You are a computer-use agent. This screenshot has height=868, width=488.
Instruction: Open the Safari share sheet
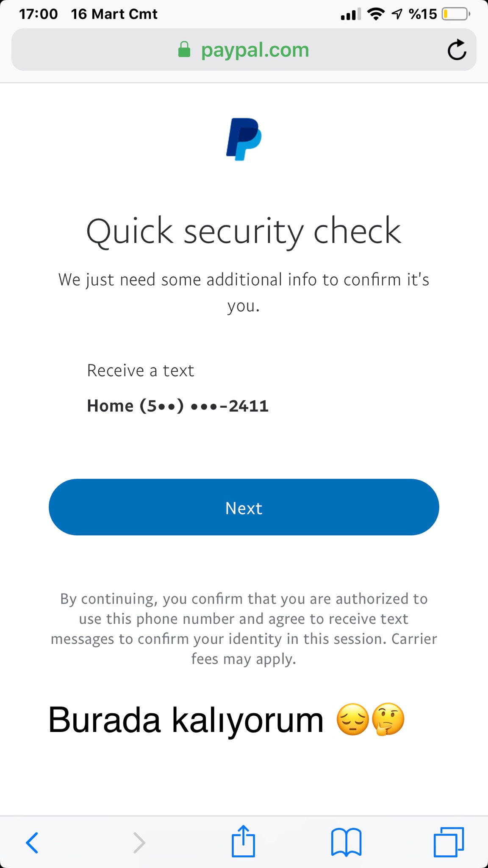tap(243, 841)
